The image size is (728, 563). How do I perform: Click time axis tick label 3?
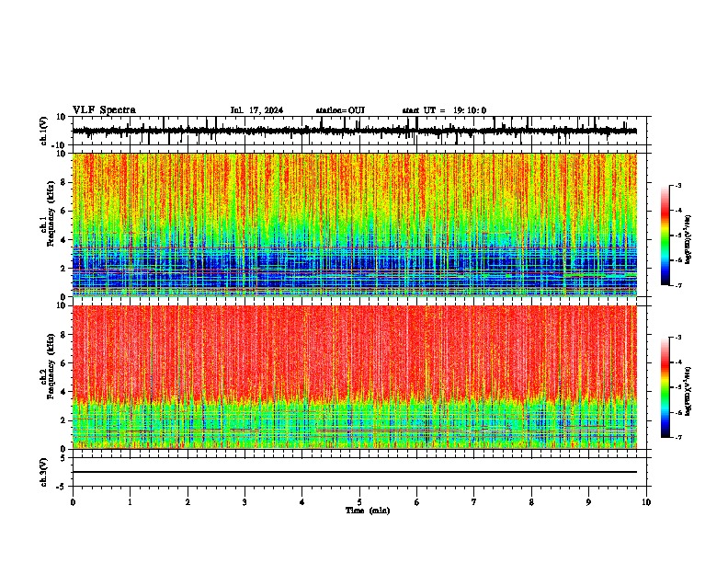tap(245, 502)
